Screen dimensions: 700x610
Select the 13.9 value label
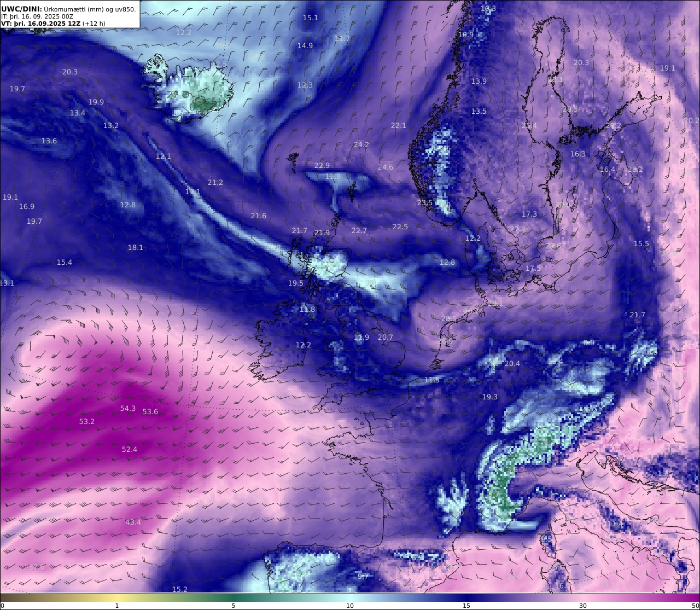[479, 82]
